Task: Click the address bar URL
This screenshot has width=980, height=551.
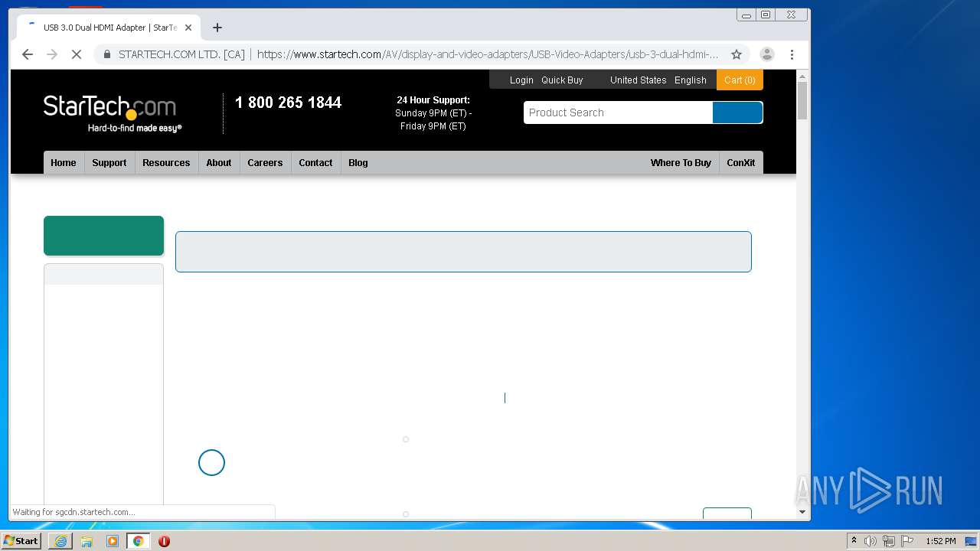Action: [x=488, y=54]
